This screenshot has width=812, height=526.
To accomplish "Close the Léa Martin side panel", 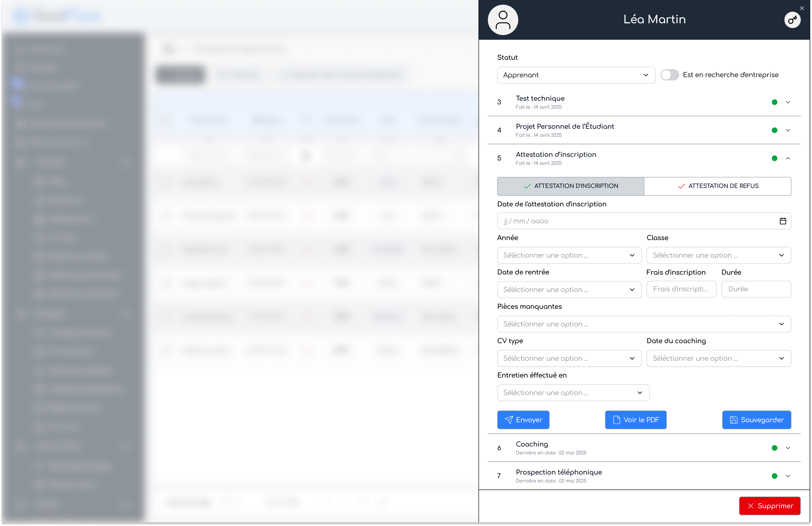I will 802,8.
